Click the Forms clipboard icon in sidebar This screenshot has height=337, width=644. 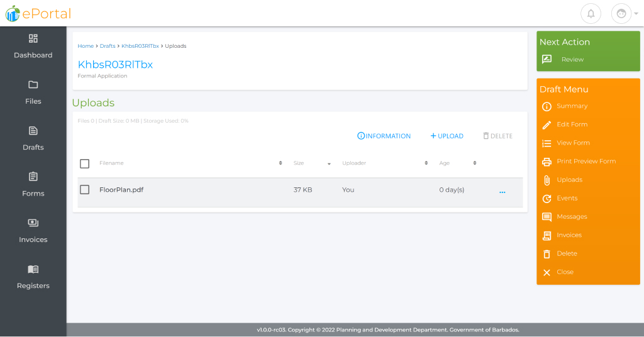pyautogui.click(x=33, y=177)
